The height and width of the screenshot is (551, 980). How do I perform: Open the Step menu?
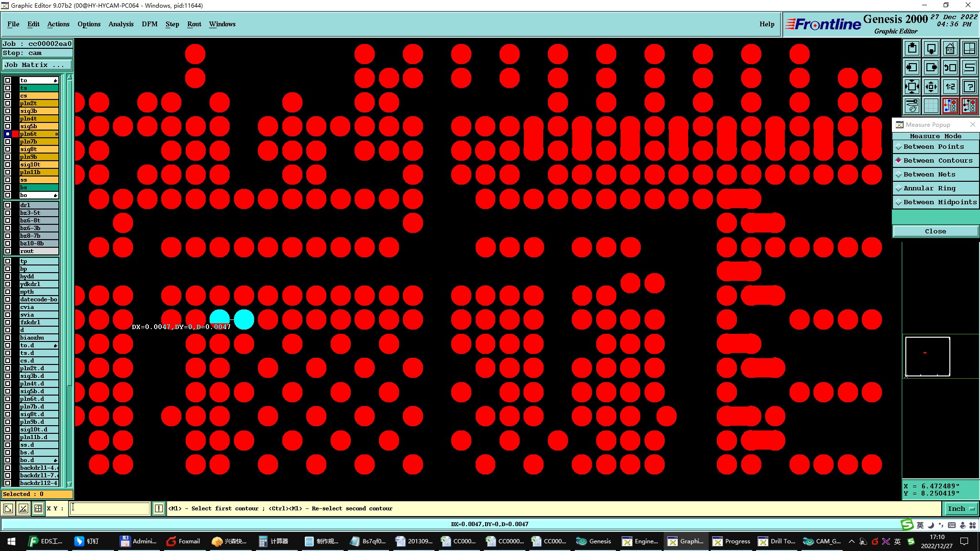click(172, 24)
